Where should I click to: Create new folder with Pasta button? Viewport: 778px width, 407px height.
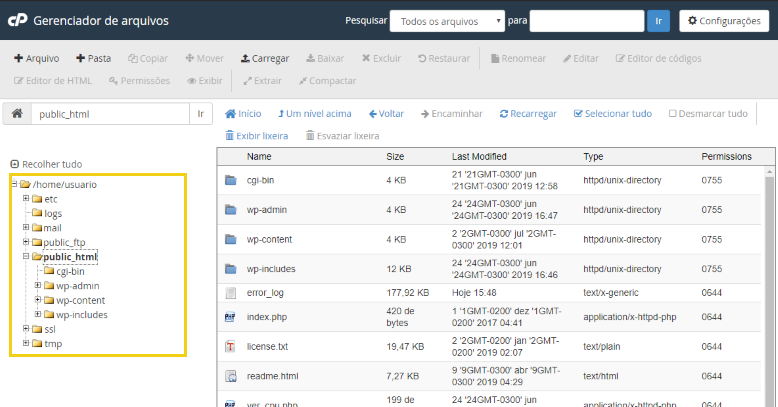click(93, 58)
